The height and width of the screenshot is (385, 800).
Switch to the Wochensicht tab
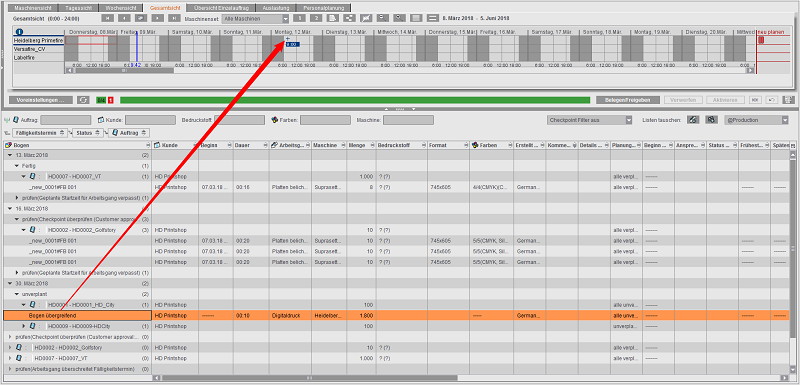pos(121,8)
